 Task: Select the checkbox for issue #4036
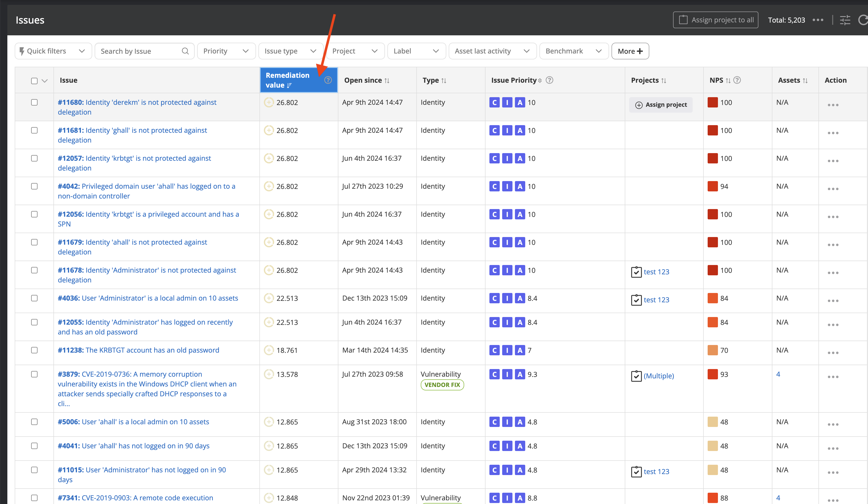34,298
